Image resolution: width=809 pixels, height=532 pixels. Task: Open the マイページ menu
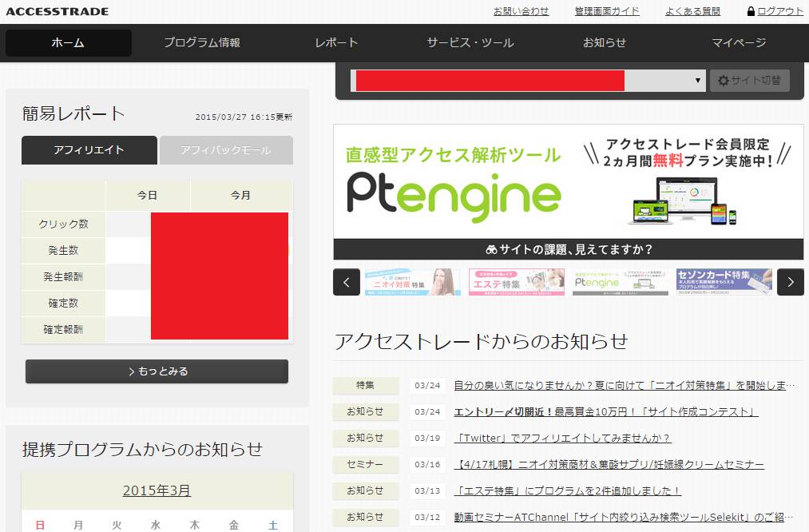pos(739,43)
